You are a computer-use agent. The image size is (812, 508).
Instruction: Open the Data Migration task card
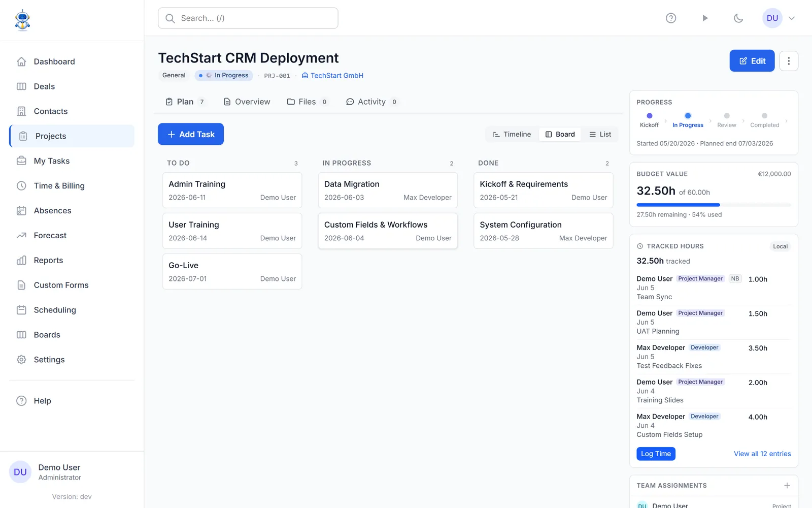[388, 190]
